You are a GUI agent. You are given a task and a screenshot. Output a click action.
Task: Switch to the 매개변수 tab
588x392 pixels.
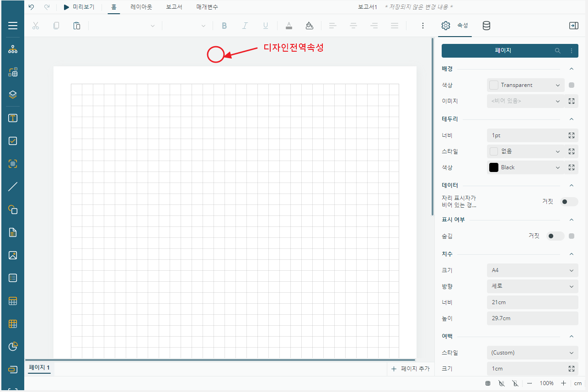(x=207, y=7)
